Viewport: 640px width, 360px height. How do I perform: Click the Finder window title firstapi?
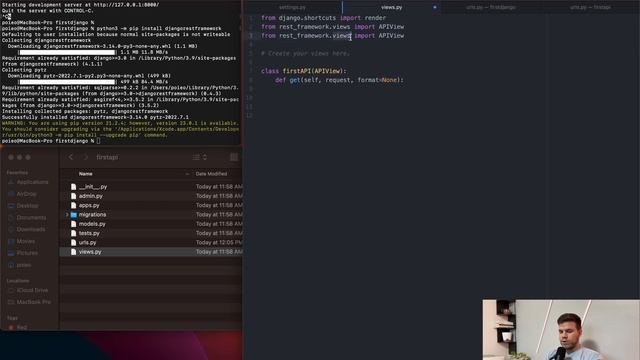point(107,157)
